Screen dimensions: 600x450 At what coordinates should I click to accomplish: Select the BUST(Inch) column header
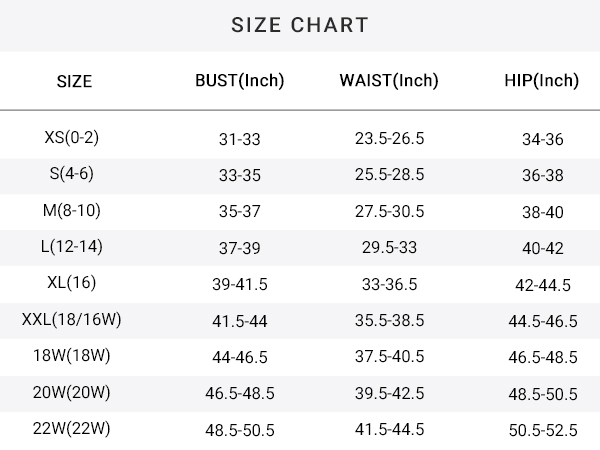coord(240,81)
